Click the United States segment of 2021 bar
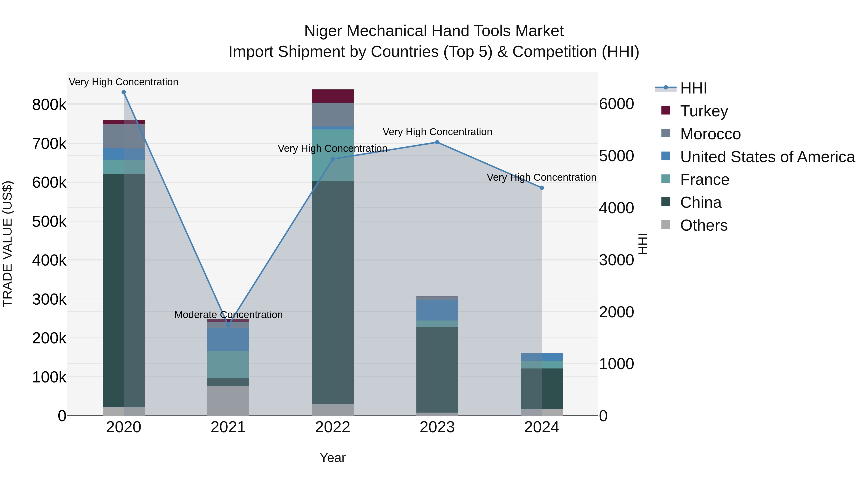 click(228, 340)
